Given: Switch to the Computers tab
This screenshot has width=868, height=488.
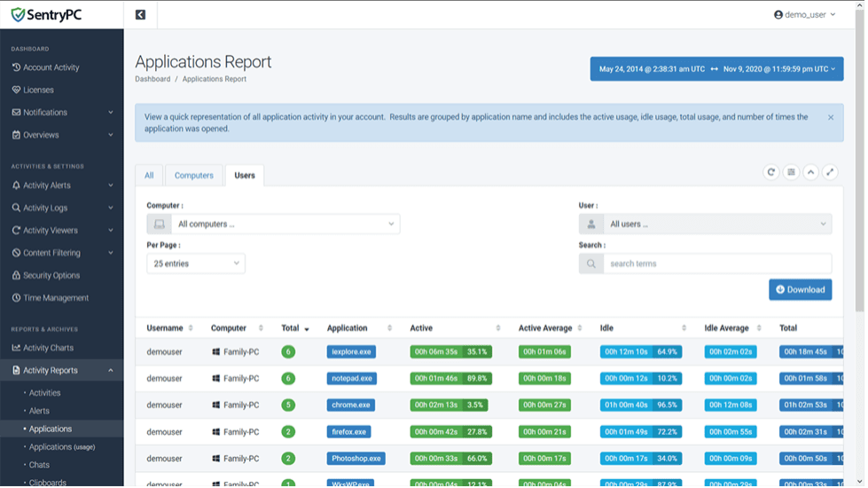Looking at the screenshot, I should click(193, 176).
